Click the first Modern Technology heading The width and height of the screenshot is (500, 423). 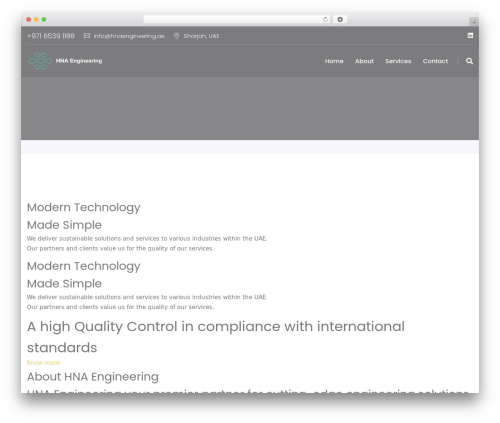(x=84, y=207)
